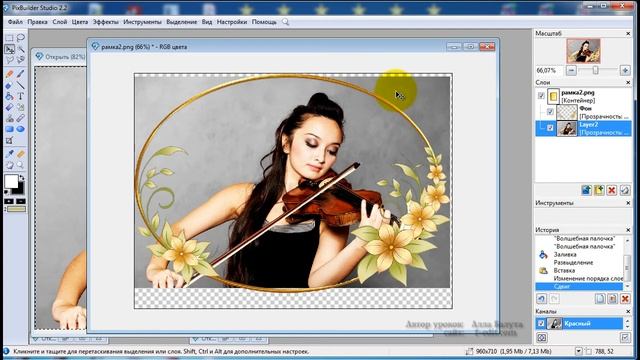Viewport: 640px width, 360px height.
Task: Select the Magic Wand tool
Action: [20, 49]
